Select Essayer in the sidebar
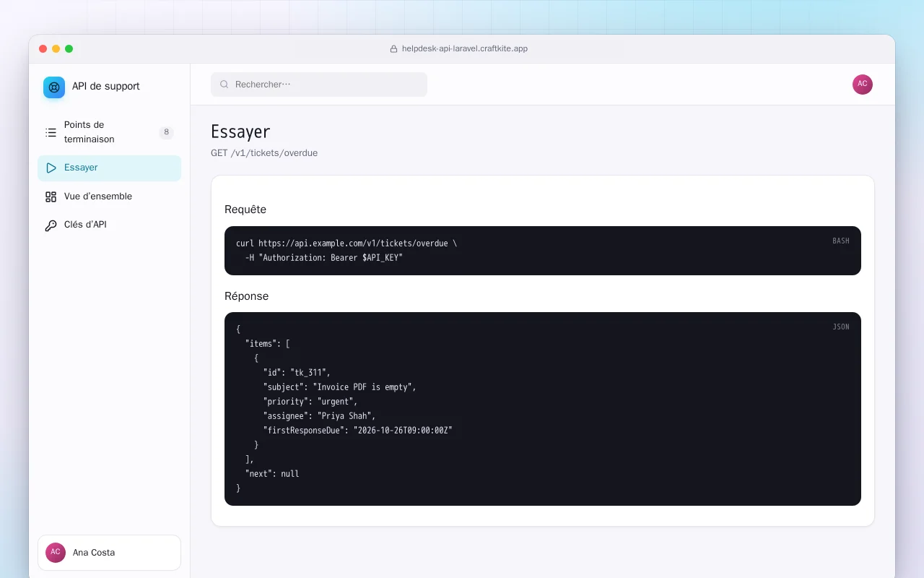 (109, 168)
